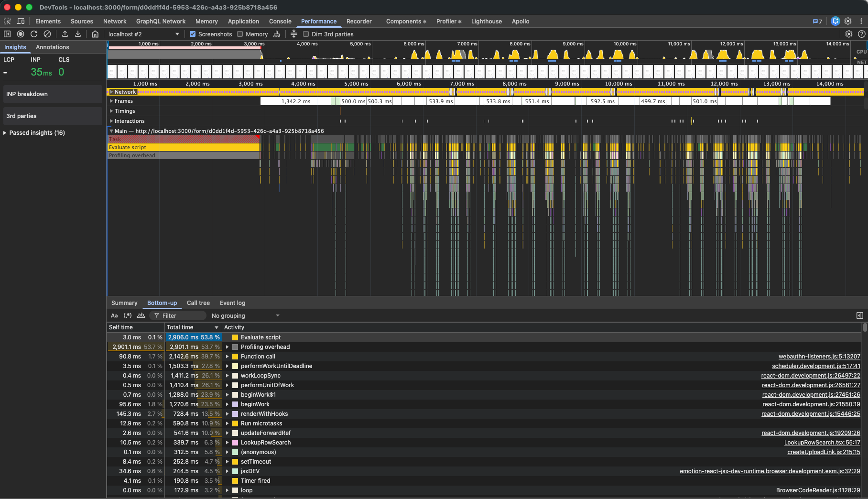The height and width of the screenshot is (499, 868).
Task: Clear the current performance recording
Action: click(x=47, y=34)
